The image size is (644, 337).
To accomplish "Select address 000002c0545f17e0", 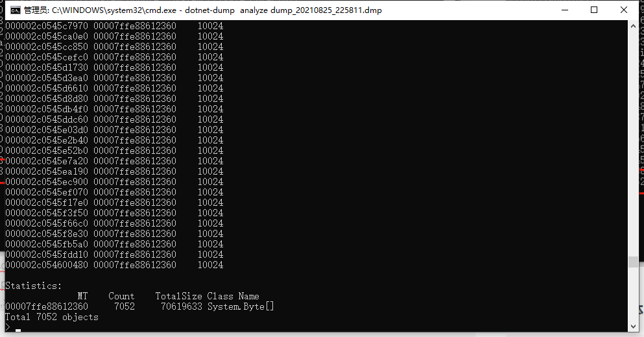I will point(47,203).
